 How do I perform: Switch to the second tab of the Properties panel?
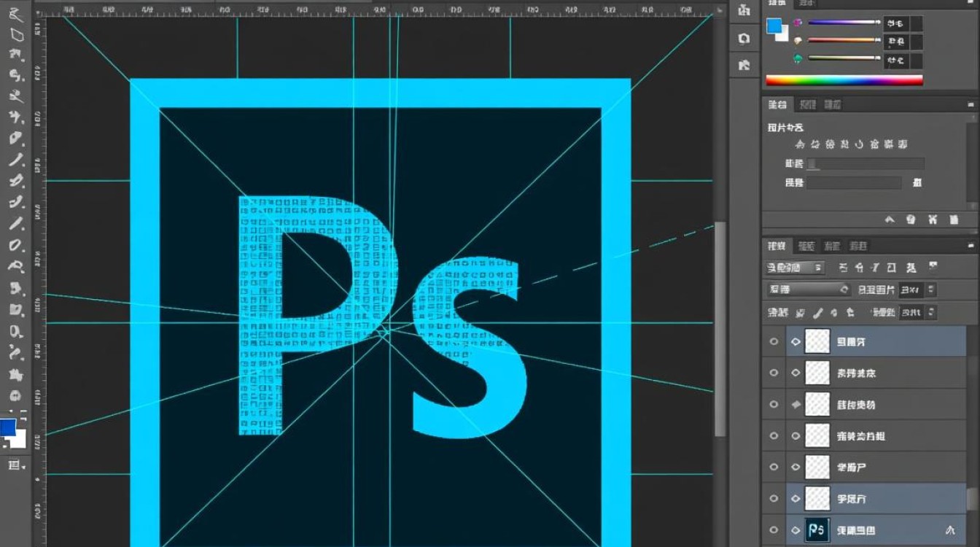pyautogui.click(x=808, y=105)
